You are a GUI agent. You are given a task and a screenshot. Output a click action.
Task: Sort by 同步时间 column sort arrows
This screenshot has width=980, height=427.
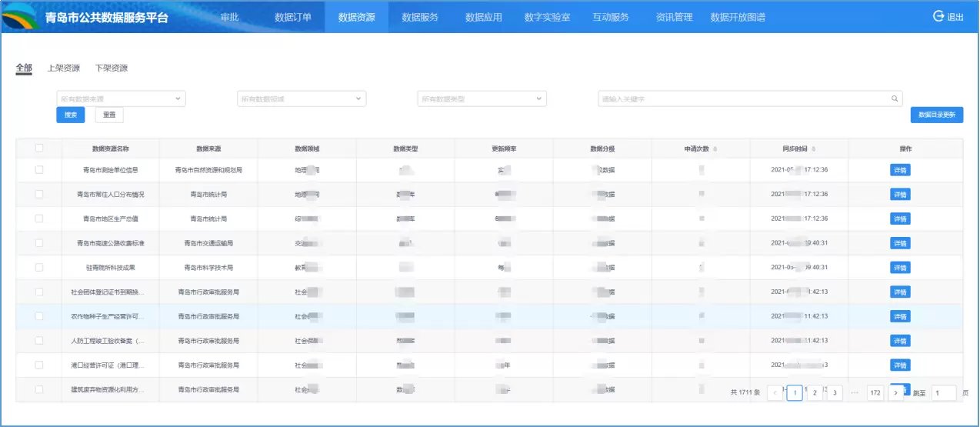click(814, 148)
